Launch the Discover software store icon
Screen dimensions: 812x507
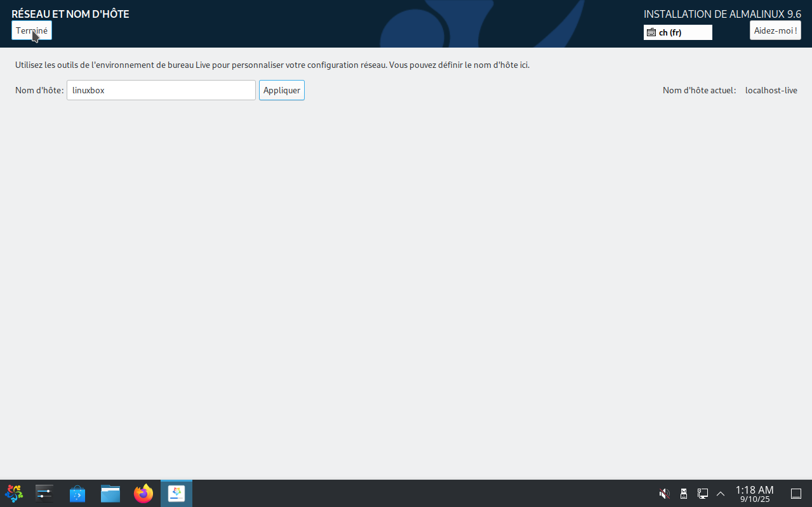click(x=77, y=493)
